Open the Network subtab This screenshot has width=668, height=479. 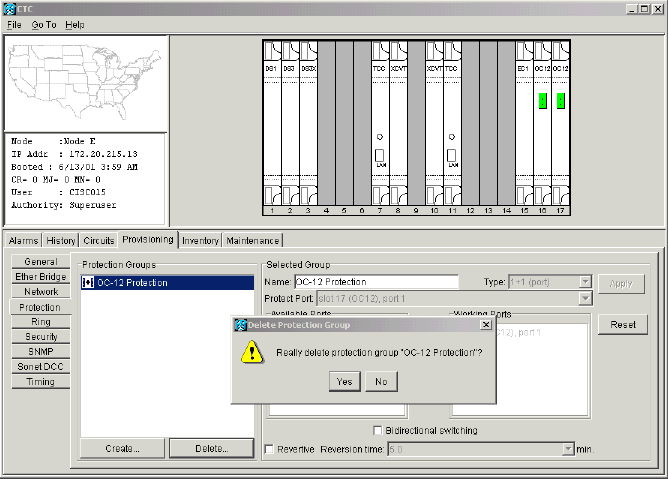click(41, 291)
